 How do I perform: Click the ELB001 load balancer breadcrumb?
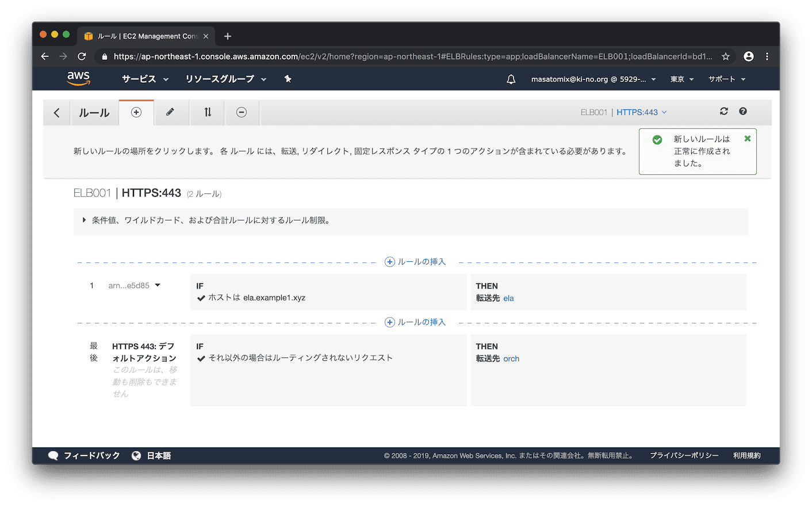pyautogui.click(x=593, y=112)
